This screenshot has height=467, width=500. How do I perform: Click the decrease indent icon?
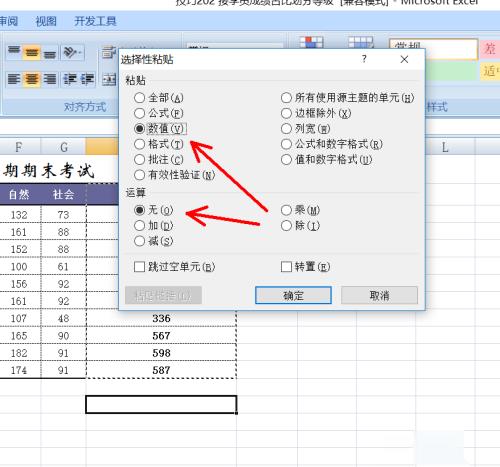(x=70, y=79)
